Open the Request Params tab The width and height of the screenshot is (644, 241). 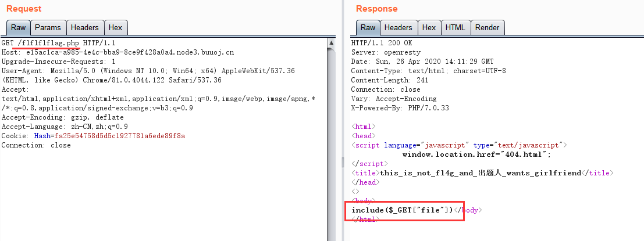[x=48, y=28]
